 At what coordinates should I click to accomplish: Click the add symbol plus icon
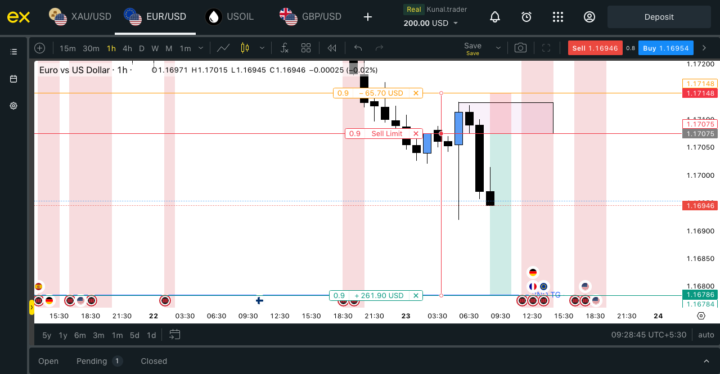click(40, 48)
